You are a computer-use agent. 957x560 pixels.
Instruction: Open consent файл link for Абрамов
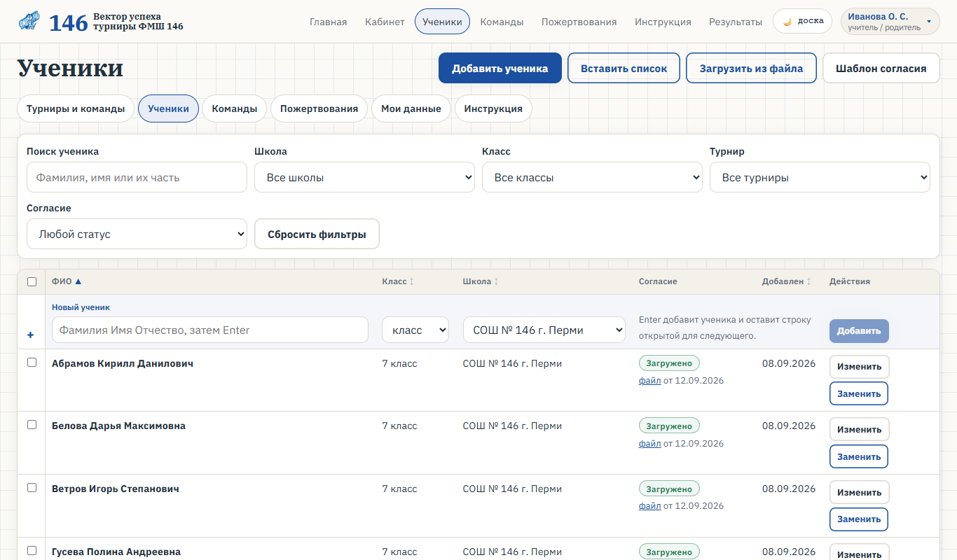coord(649,381)
